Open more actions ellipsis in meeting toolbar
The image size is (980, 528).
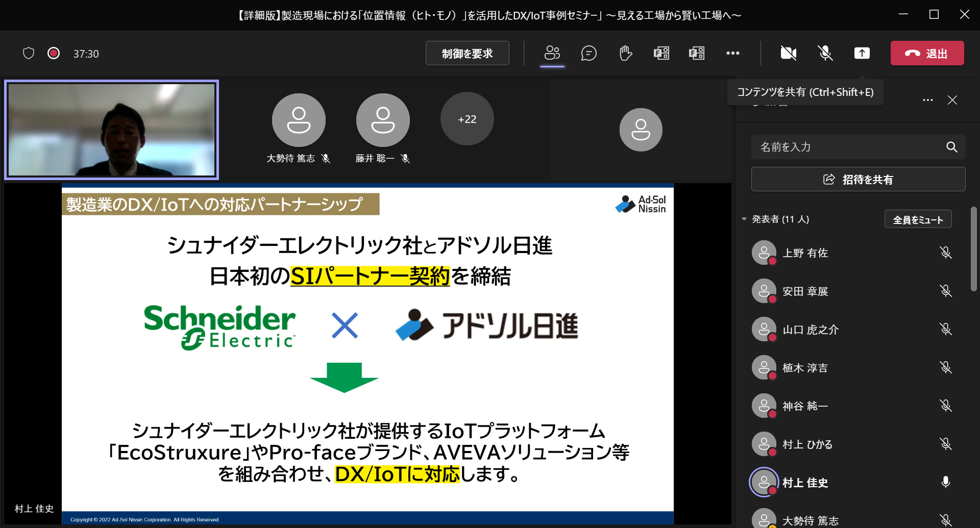(x=733, y=53)
